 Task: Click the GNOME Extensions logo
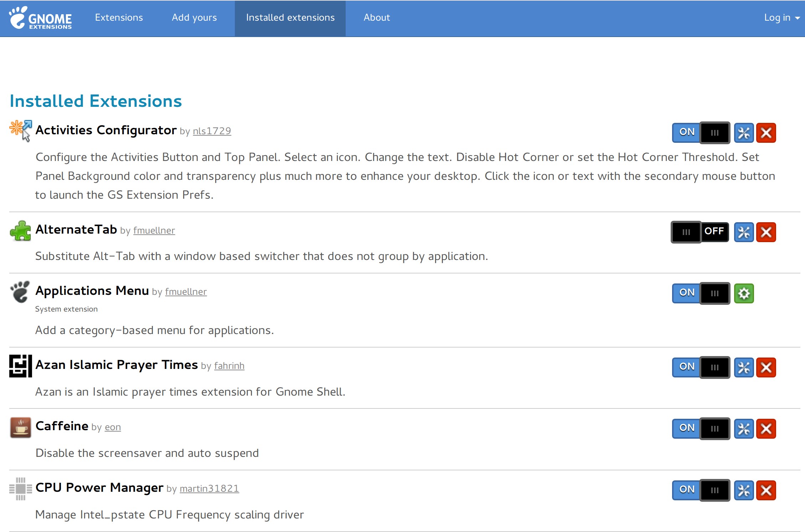[40, 18]
